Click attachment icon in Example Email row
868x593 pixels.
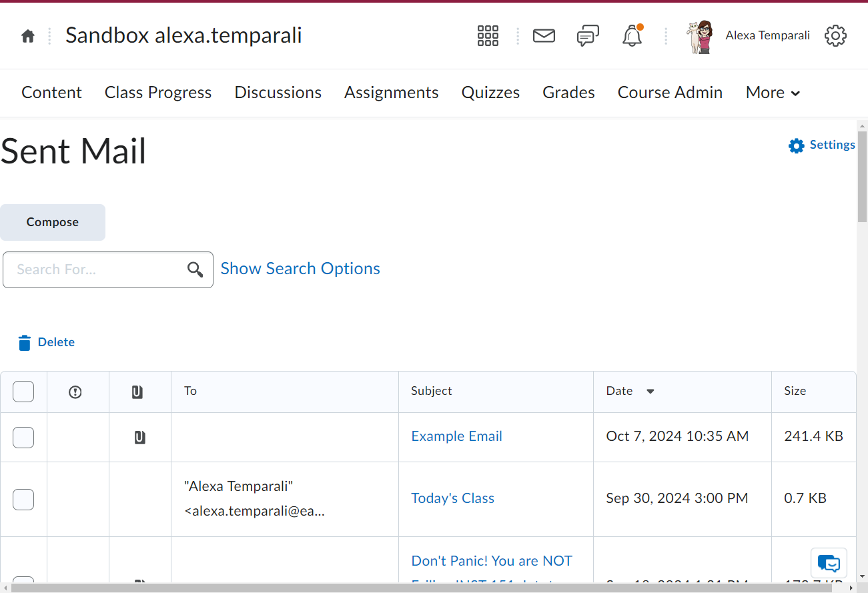pyautogui.click(x=139, y=438)
